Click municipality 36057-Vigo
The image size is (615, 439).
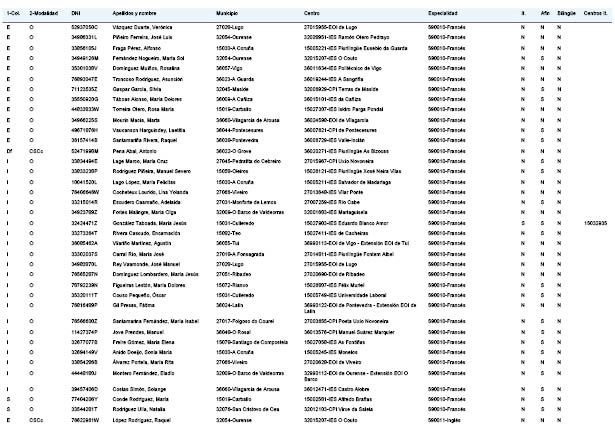[x=229, y=68]
